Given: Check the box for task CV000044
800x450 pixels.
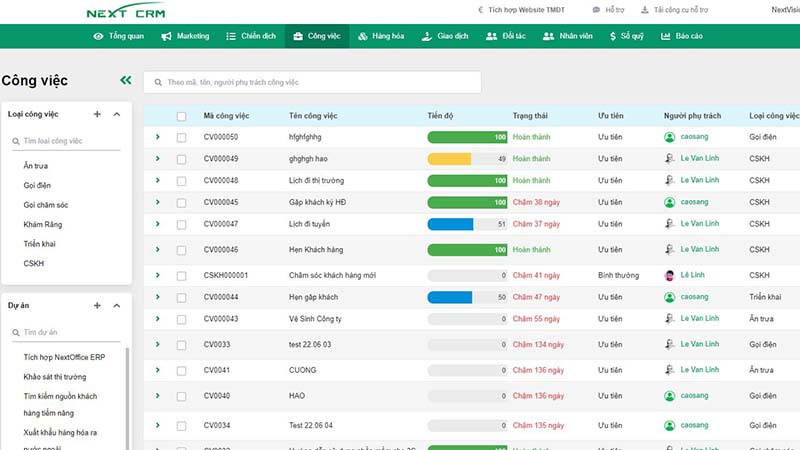Looking at the screenshot, I should pos(182,298).
